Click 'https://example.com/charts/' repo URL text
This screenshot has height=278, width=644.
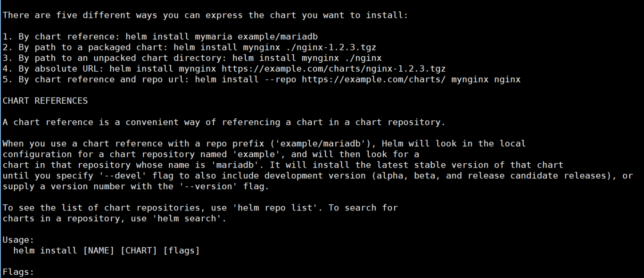[x=374, y=79]
